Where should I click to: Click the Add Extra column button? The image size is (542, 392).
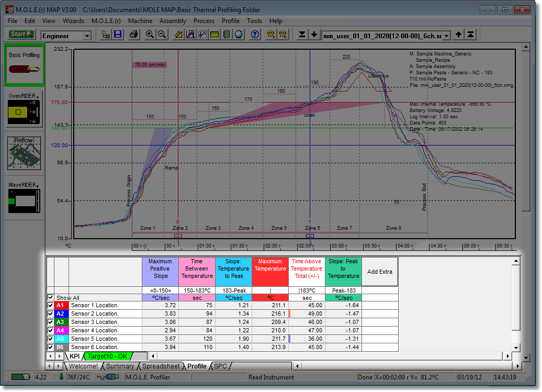[x=379, y=272]
